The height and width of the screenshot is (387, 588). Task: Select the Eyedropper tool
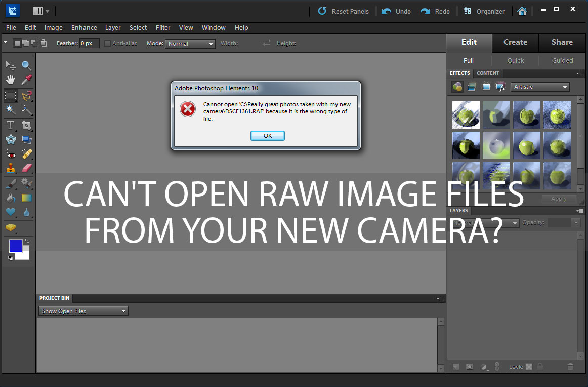tap(26, 80)
